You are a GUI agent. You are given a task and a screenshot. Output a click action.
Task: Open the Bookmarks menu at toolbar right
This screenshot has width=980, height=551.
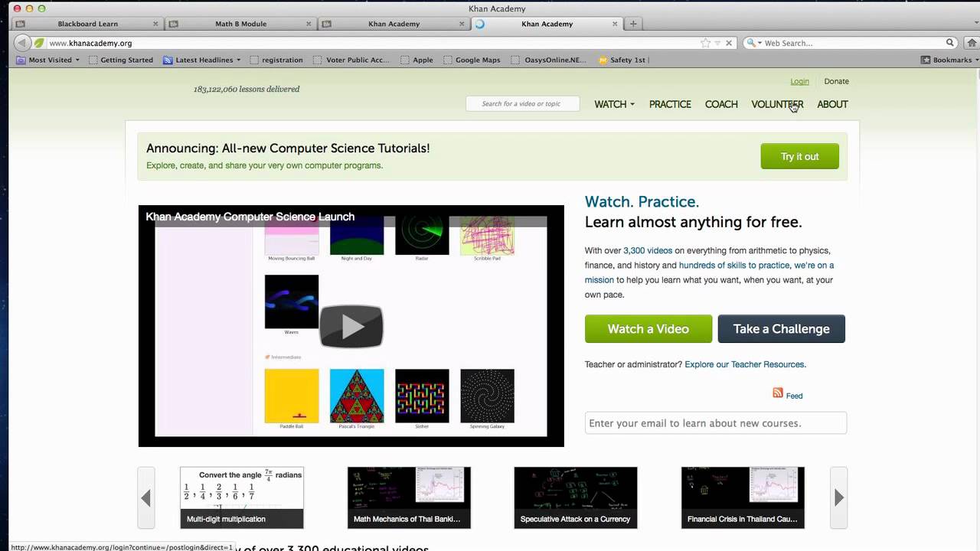(x=949, y=60)
